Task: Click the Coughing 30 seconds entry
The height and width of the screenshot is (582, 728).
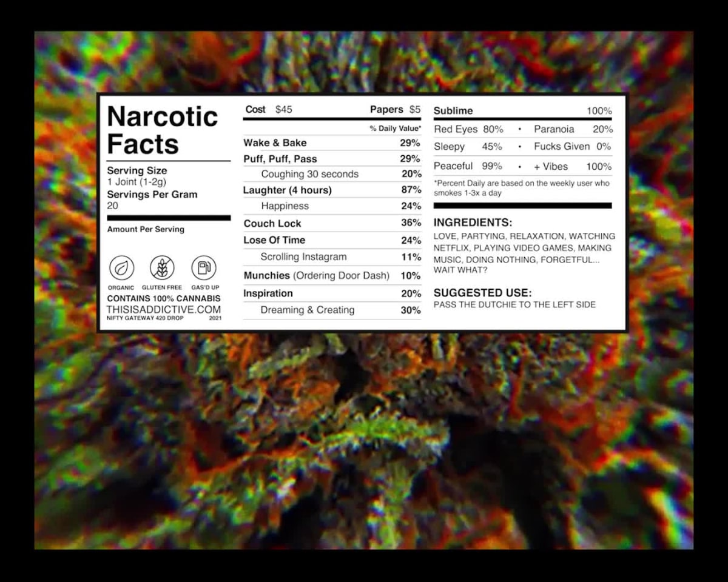Action: click(309, 174)
